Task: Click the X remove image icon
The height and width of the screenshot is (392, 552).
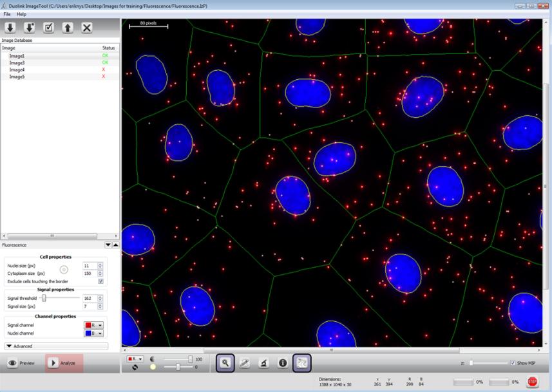Action: pos(87,28)
